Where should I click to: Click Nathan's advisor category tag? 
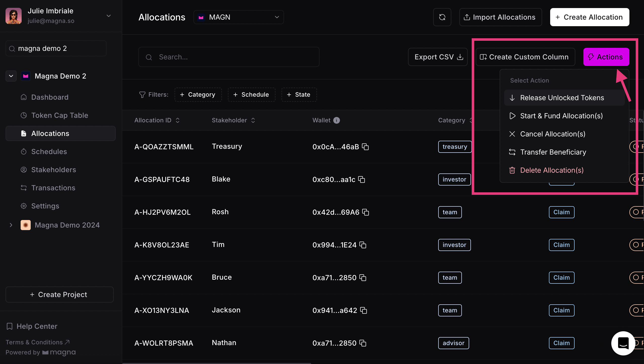(454, 343)
